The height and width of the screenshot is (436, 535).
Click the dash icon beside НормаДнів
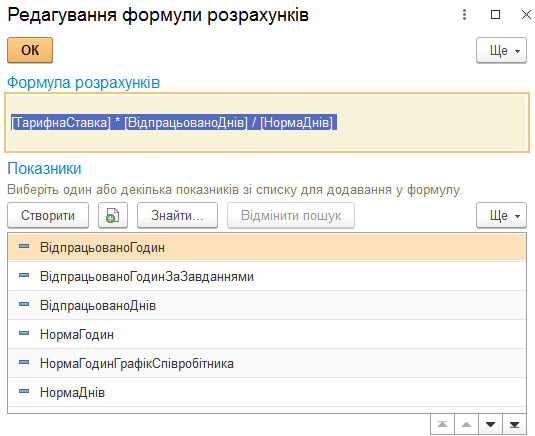click(x=24, y=391)
